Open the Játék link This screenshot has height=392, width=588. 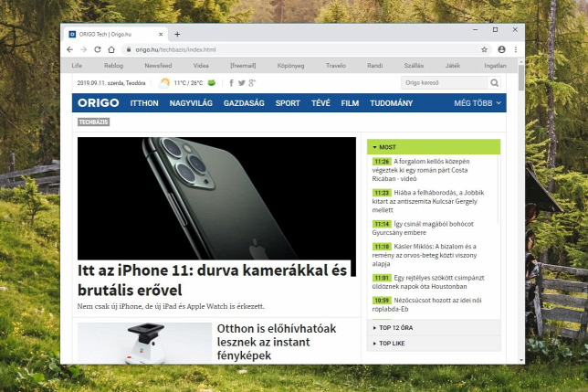pyautogui.click(x=453, y=65)
